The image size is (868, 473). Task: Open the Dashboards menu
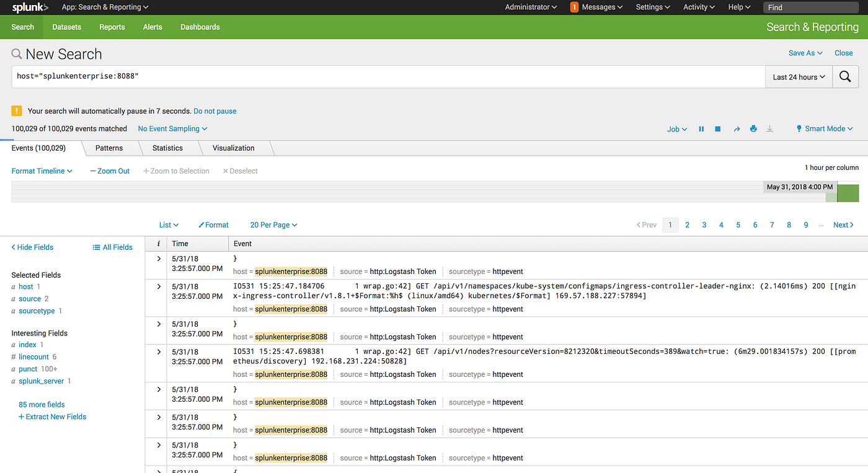[x=200, y=27]
